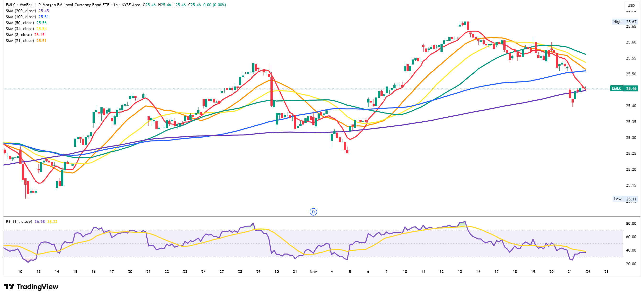Click the dividend D marker on chart
The height and width of the screenshot is (297, 644).
point(313,212)
